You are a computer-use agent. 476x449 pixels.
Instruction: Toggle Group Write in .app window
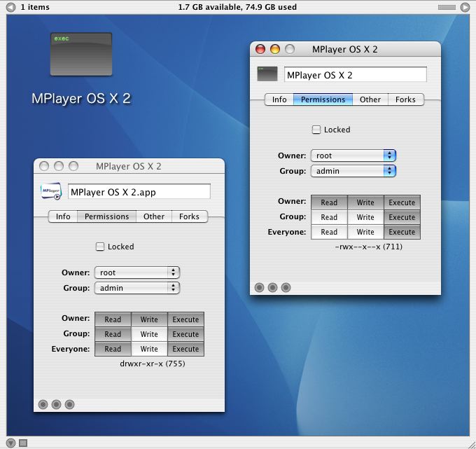point(149,334)
